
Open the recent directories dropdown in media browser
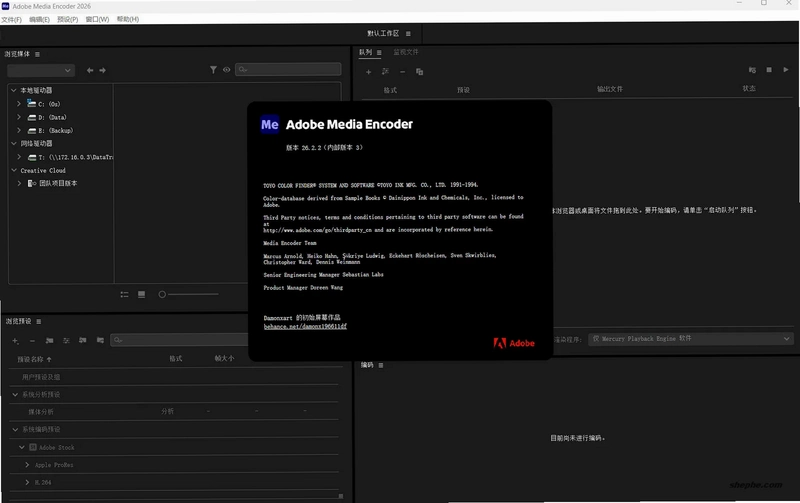click(41, 70)
